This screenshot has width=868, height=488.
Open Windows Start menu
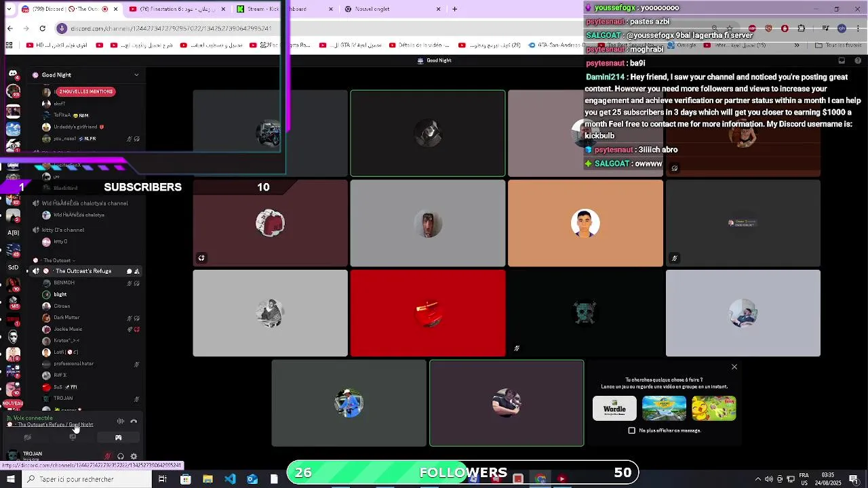[10, 479]
